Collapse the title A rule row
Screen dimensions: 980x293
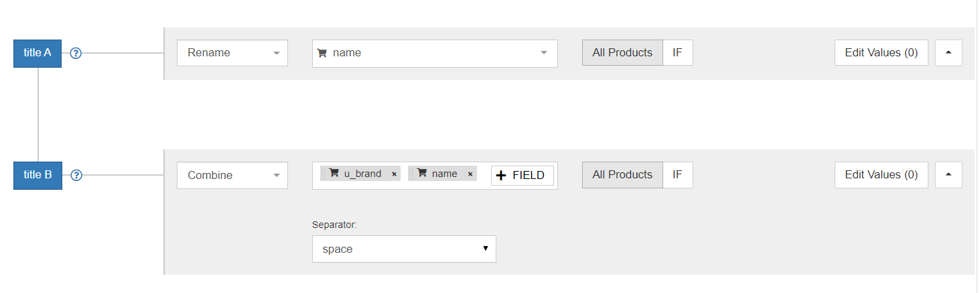[949, 52]
